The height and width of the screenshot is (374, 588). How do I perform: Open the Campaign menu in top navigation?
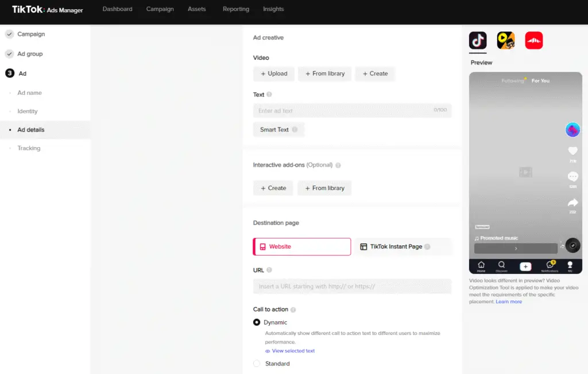pos(160,9)
